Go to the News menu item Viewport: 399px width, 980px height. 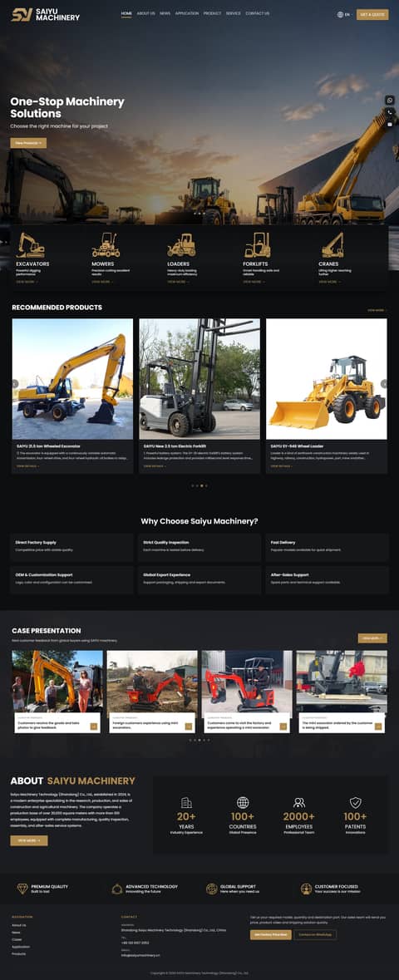tap(165, 13)
